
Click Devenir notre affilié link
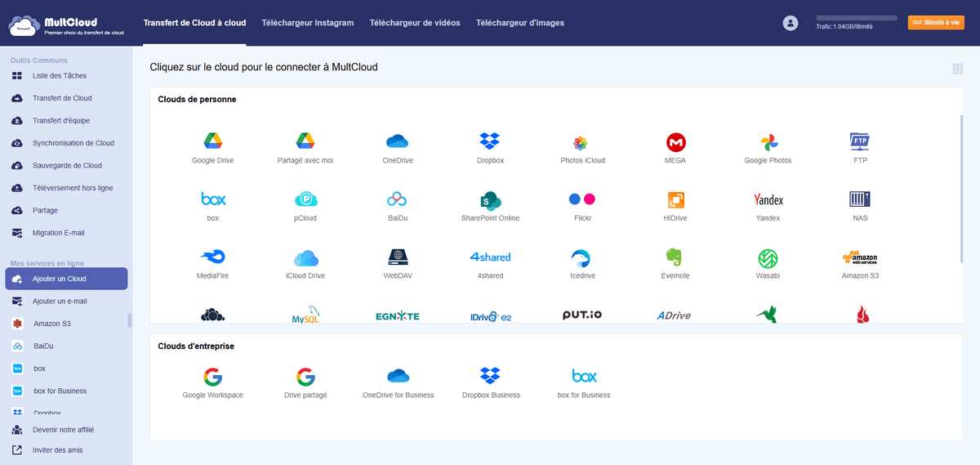pos(63,430)
